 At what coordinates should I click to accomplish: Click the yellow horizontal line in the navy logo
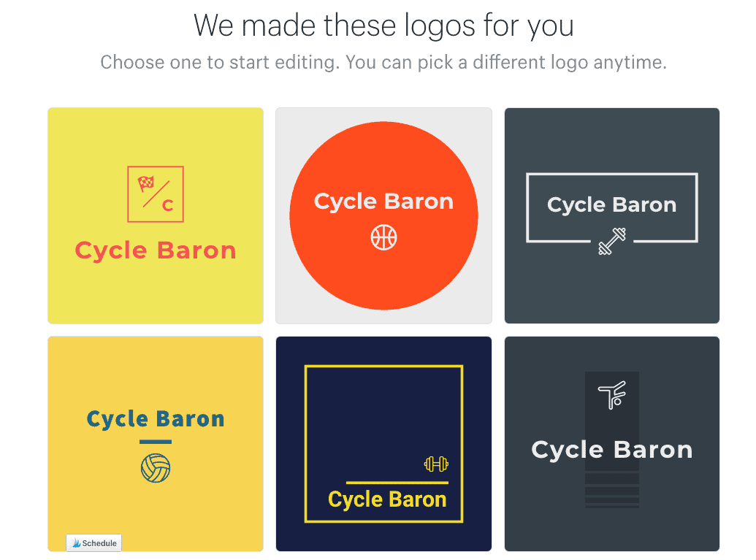397,483
